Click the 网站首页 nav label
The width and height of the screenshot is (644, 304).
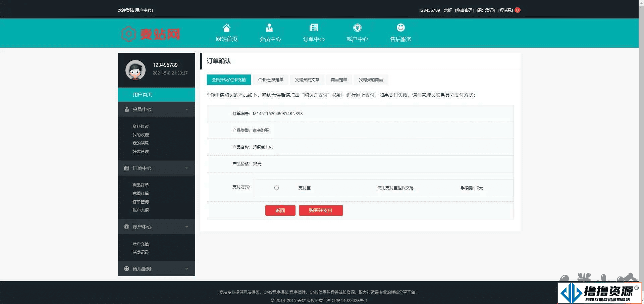pos(226,39)
